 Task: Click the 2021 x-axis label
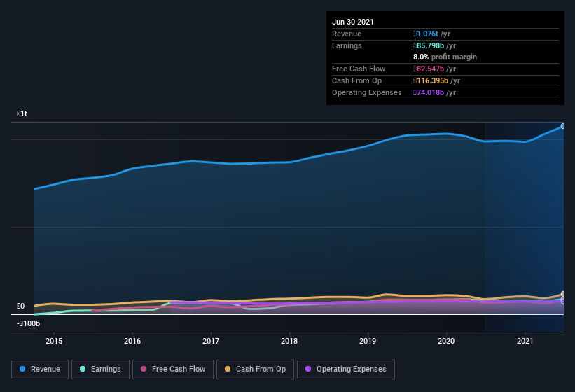(x=525, y=341)
